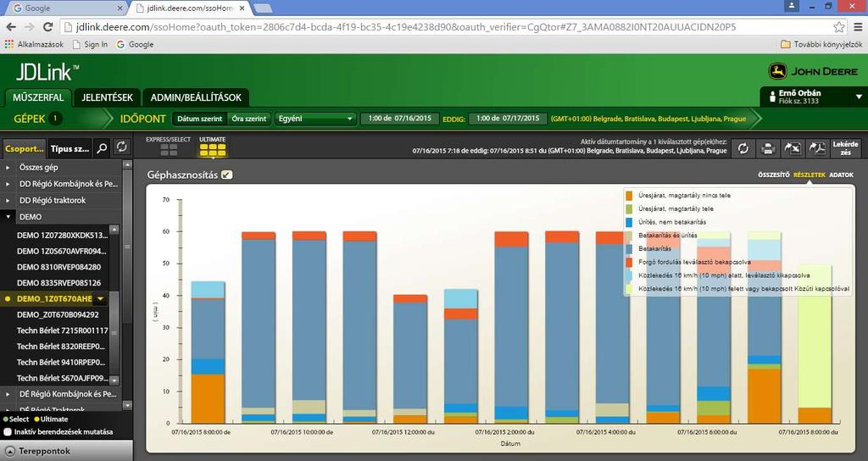Edit the start date 1:00 de 07/16/2015
Image resolution: width=868 pixels, height=461 pixels.
400,119
